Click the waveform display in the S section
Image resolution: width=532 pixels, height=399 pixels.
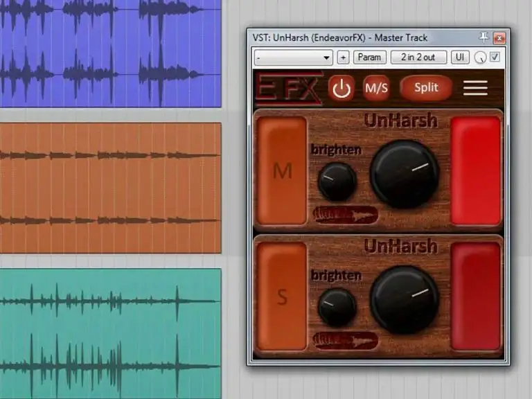tap(346, 341)
